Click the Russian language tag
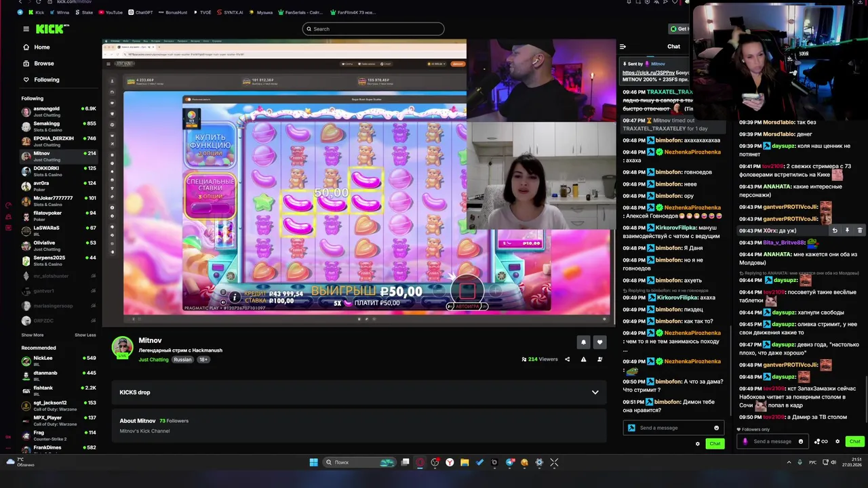The image size is (868, 488). tap(182, 360)
